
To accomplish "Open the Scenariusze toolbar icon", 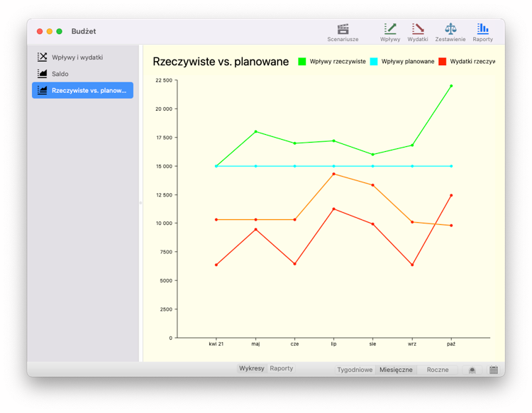I will coord(343,29).
